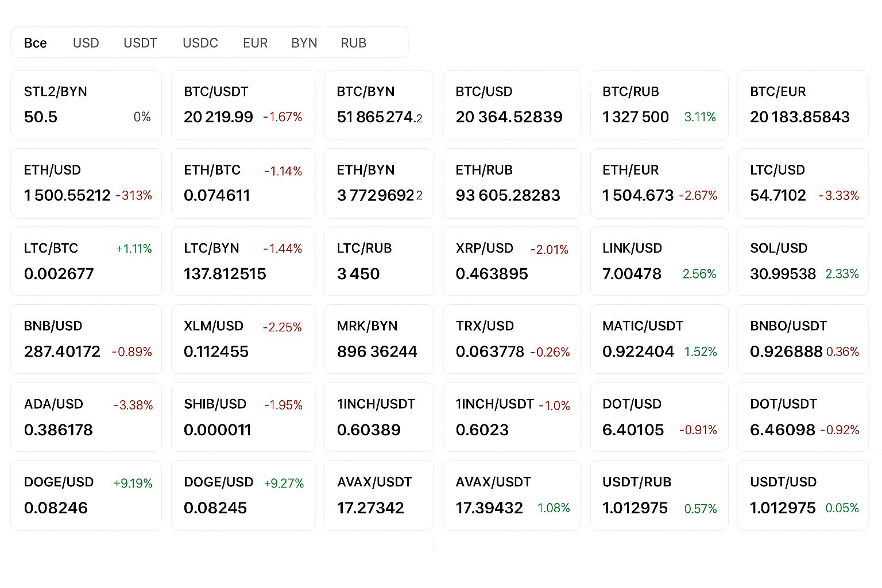Open the USDT filter tab
The image size is (882, 588).
coord(140,43)
